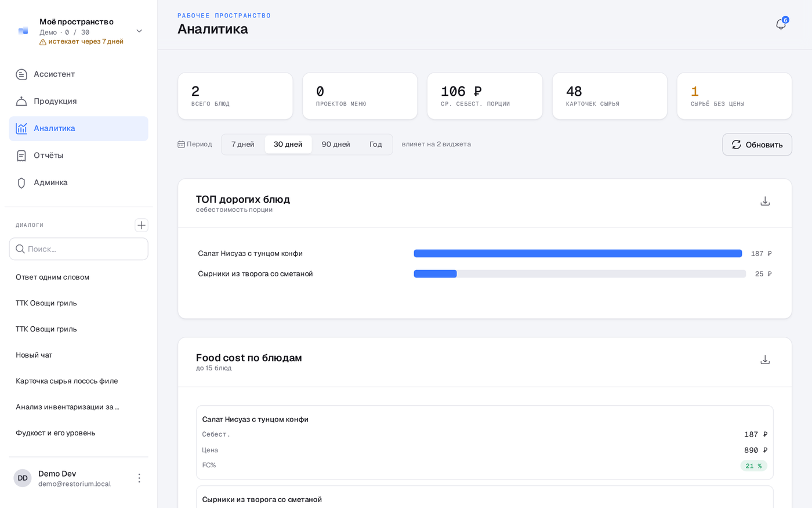Click demo@restorium.local email text
Screen dimensions: 812x508
74,484
